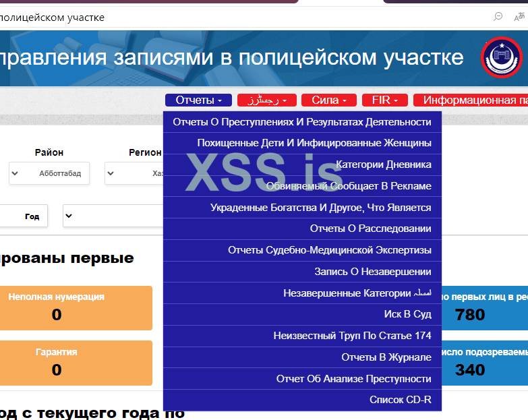The width and height of the screenshot is (528, 420).
Task: Select Похищенные Дети И Инфицированные Женщины
Action: [x=302, y=143]
